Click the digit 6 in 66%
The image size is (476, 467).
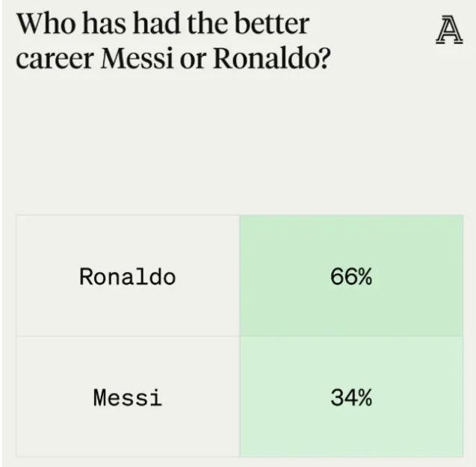click(336, 277)
